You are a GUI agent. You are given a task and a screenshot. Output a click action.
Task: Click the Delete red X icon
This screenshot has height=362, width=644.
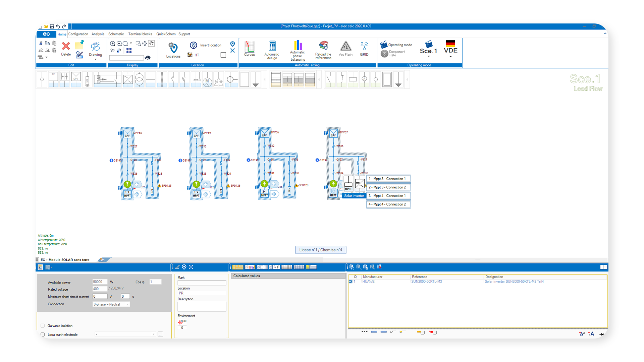click(x=66, y=46)
